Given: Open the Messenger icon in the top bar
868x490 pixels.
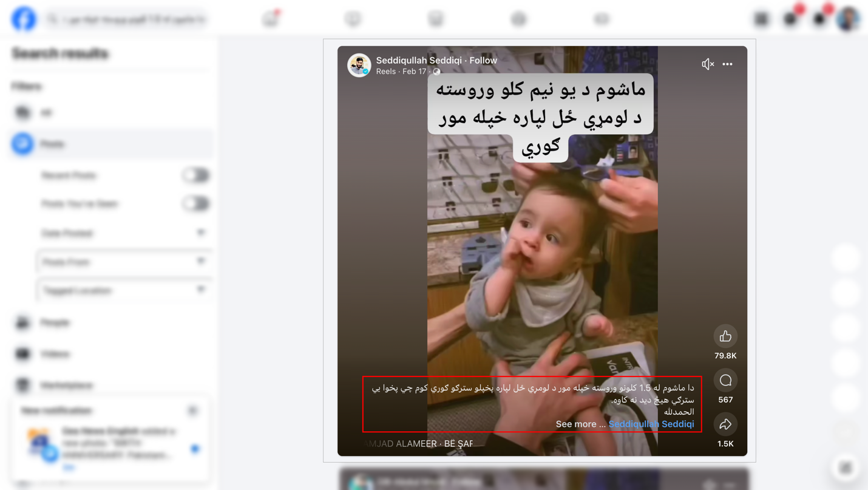Looking at the screenshot, I should pyautogui.click(x=790, y=19).
